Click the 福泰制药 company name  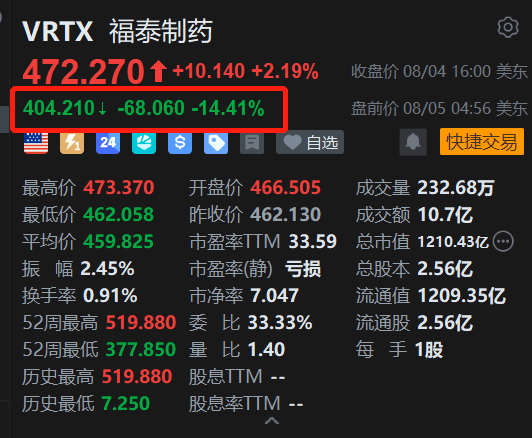pos(161,31)
